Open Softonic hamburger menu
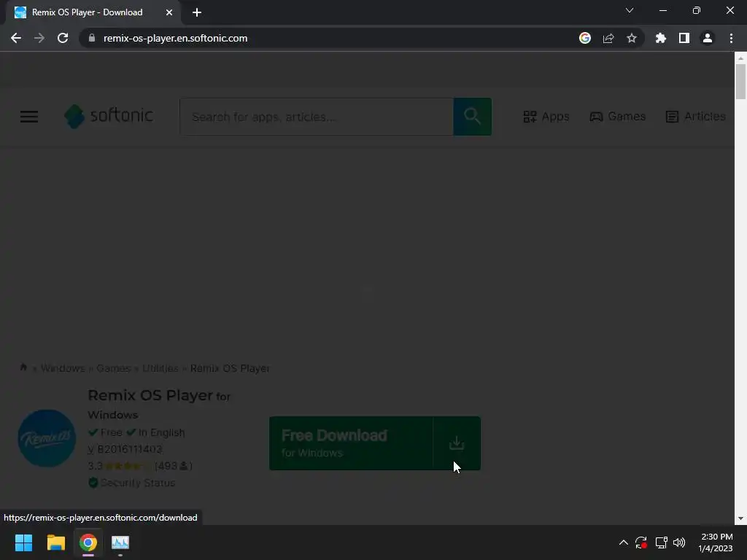This screenshot has height=560, width=747. [x=29, y=117]
